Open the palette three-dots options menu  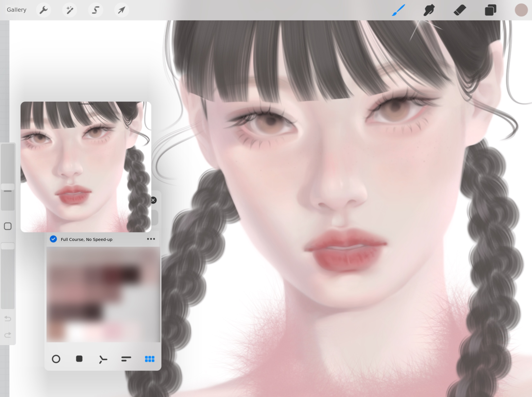pyautogui.click(x=151, y=239)
